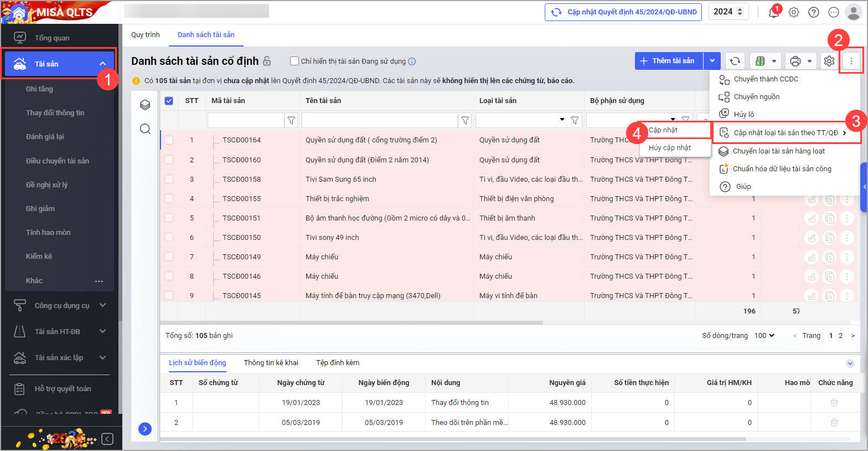Switch to the Quy trình tab

pos(145,34)
